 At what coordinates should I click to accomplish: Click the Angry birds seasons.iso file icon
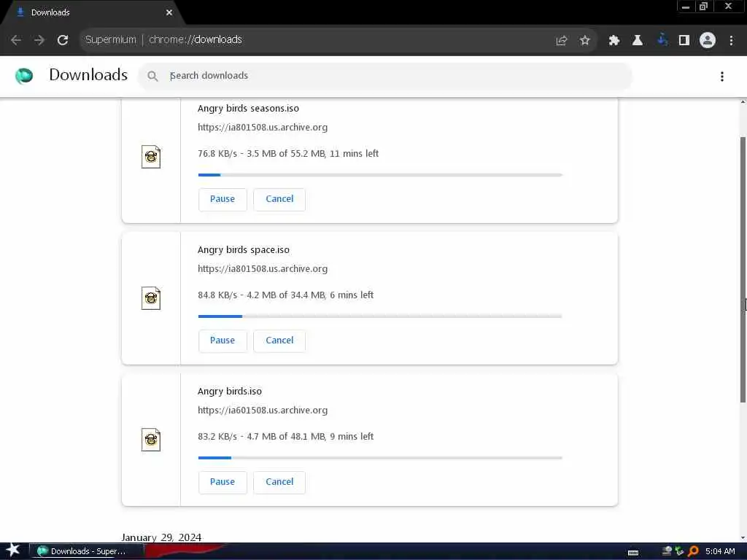pos(151,157)
